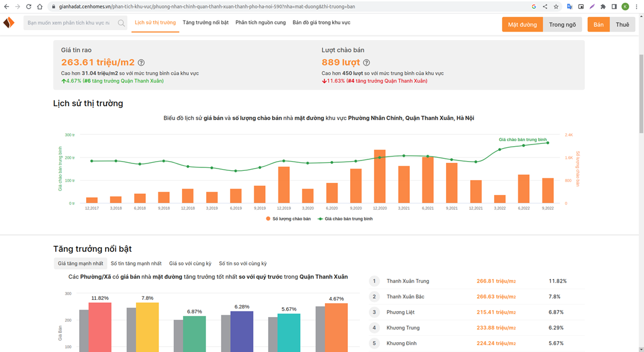The height and width of the screenshot is (352, 644).
Task: Click the search magnifier icon
Action: 121,24
